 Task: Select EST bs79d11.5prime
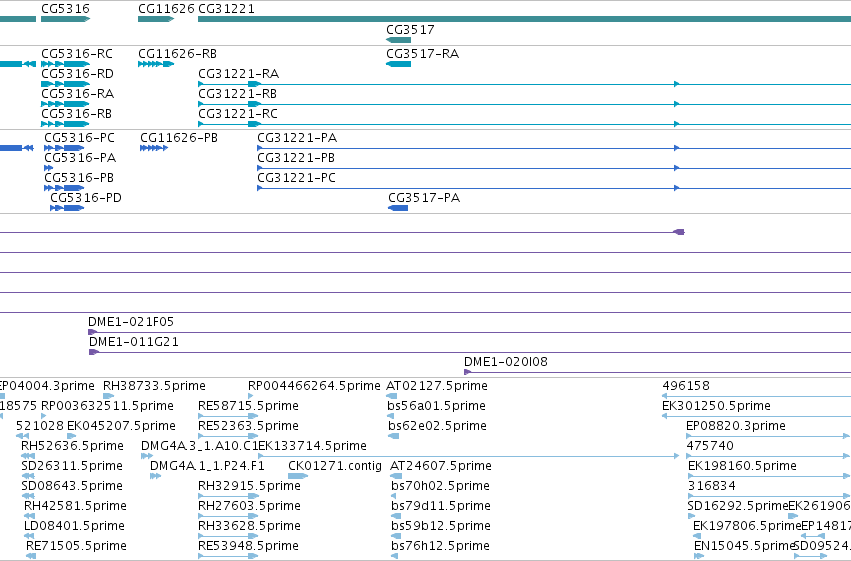point(441,506)
